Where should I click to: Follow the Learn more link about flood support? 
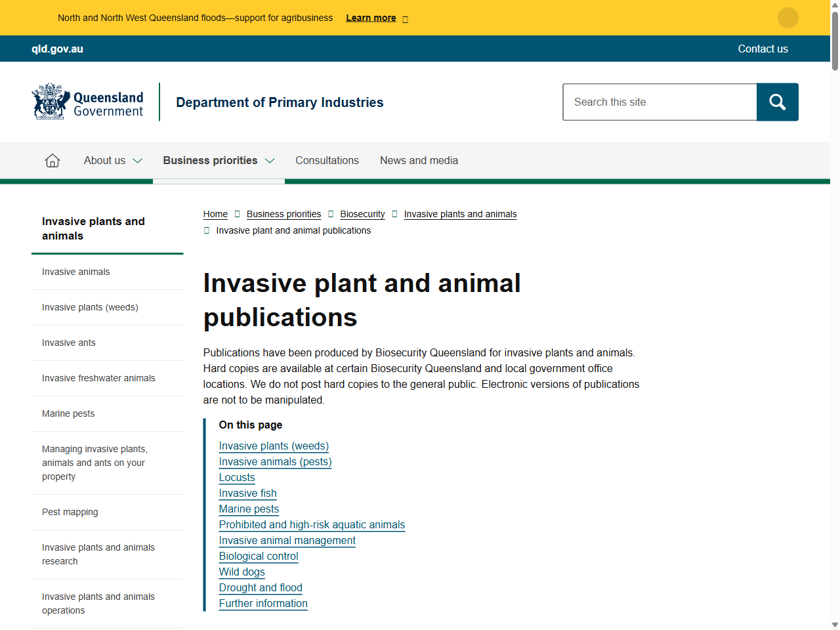[x=371, y=18]
